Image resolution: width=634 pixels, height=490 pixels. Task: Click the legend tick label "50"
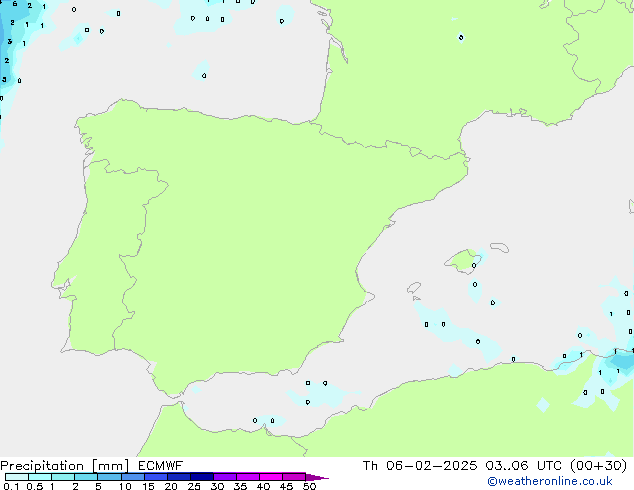click(309, 486)
